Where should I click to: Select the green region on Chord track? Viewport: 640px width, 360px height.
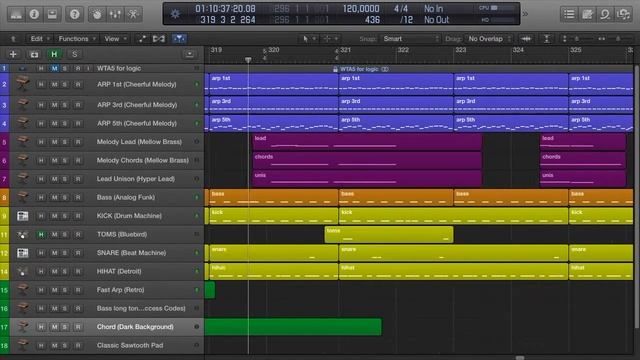pyautogui.click(x=293, y=327)
